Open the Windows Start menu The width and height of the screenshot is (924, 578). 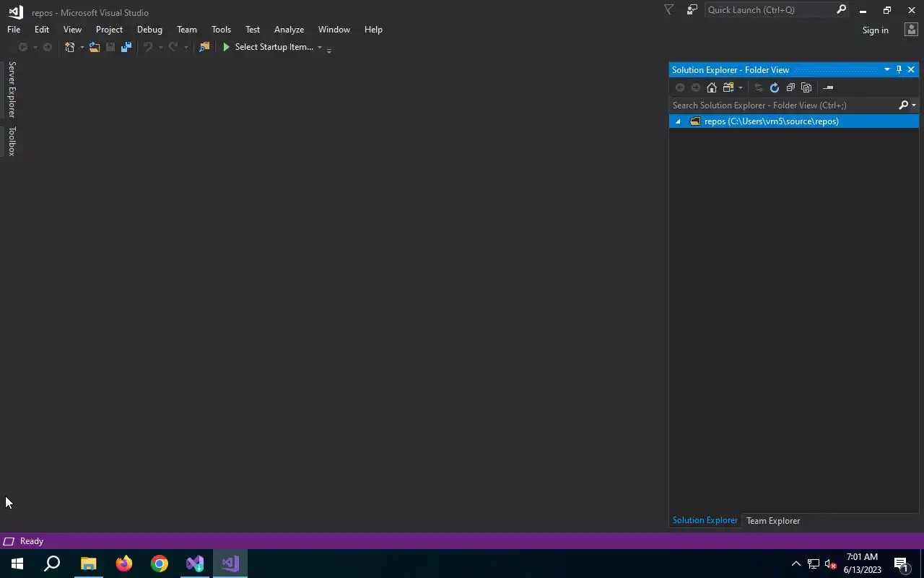17,564
